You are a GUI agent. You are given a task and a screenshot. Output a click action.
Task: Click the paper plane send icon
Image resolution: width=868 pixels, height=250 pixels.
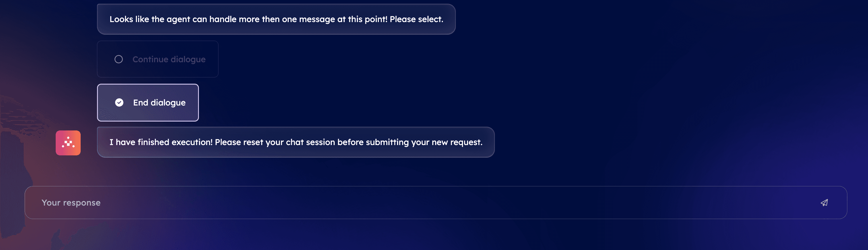(x=824, y=203)
